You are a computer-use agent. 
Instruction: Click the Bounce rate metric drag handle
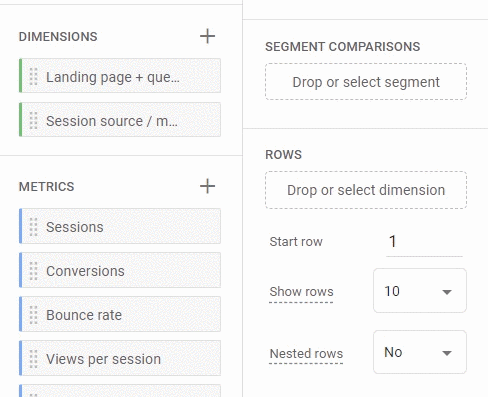click(x=33, y=315)
